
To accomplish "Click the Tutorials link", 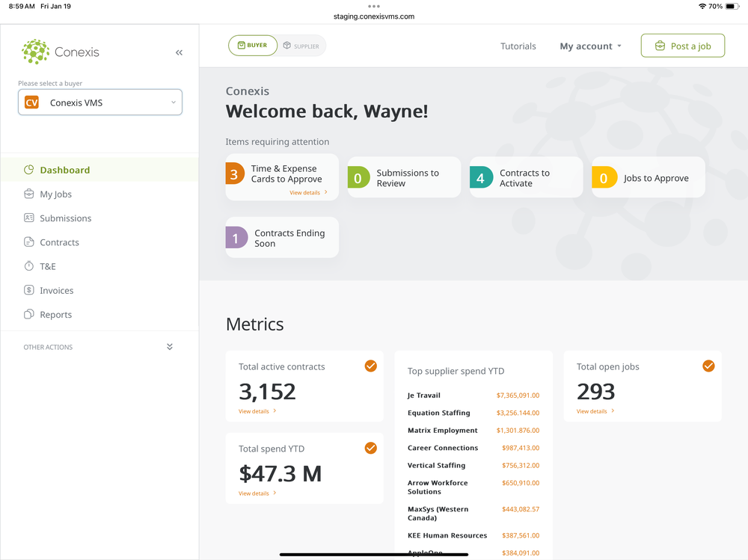I will click(518, 46).
